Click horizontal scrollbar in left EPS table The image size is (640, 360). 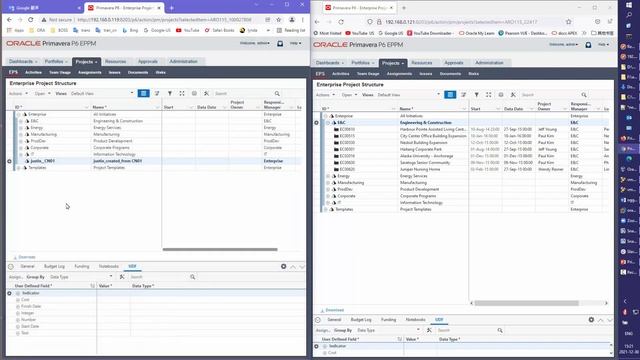(x=220, y=249)
